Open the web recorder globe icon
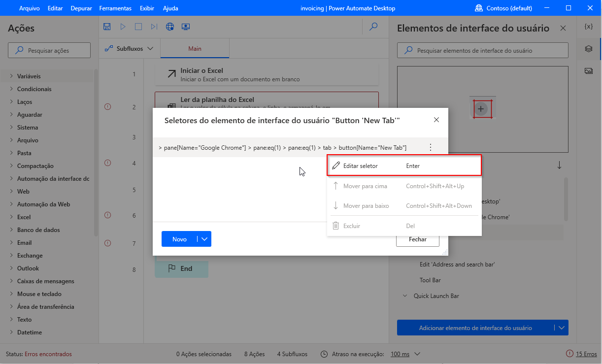The image size is (602, 364). (170, 27)
